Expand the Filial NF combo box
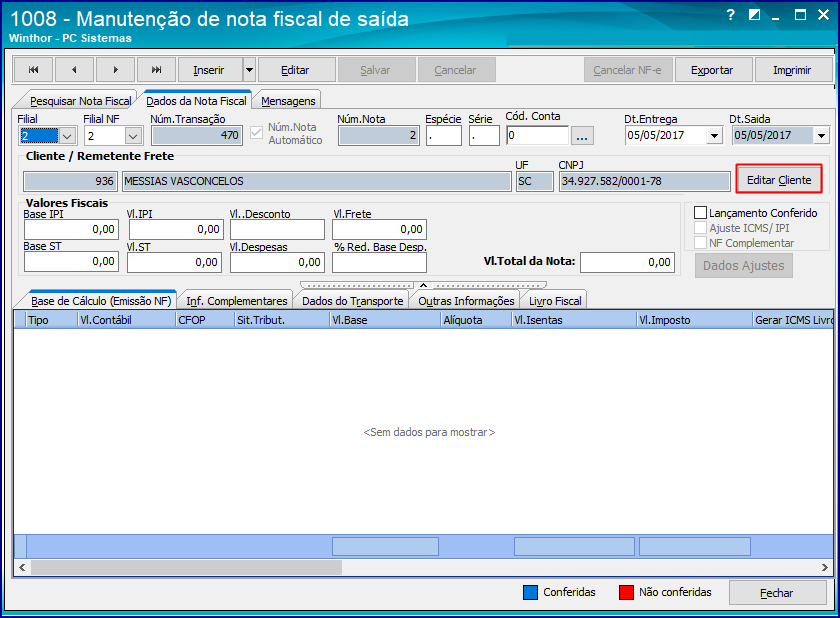 (133, 136)
